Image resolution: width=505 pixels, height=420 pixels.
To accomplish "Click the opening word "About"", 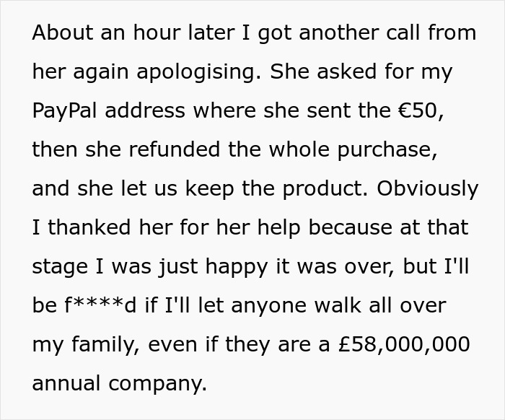I will pos(63,32).
